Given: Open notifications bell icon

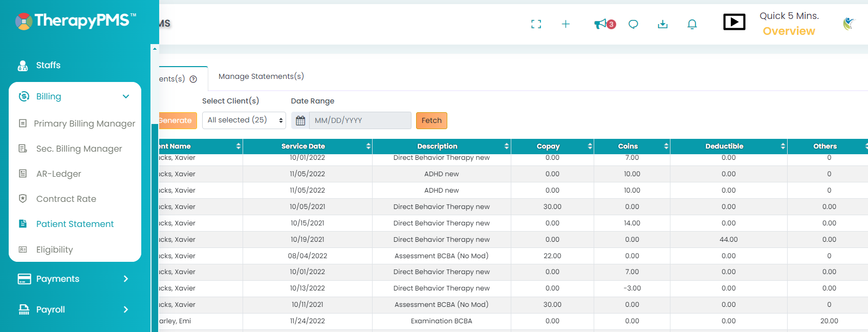Looking at the screenshot, I should (x=692, y=24).
